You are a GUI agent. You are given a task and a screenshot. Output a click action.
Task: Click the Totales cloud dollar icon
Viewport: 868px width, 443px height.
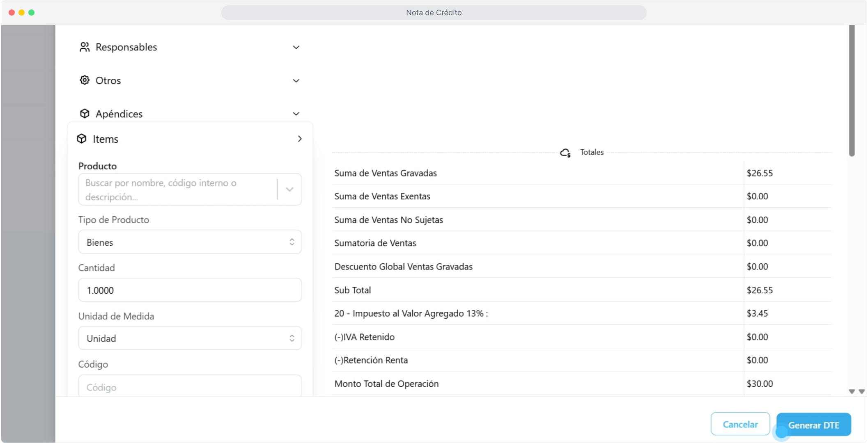pyautogui.click(x=565, y=153)
